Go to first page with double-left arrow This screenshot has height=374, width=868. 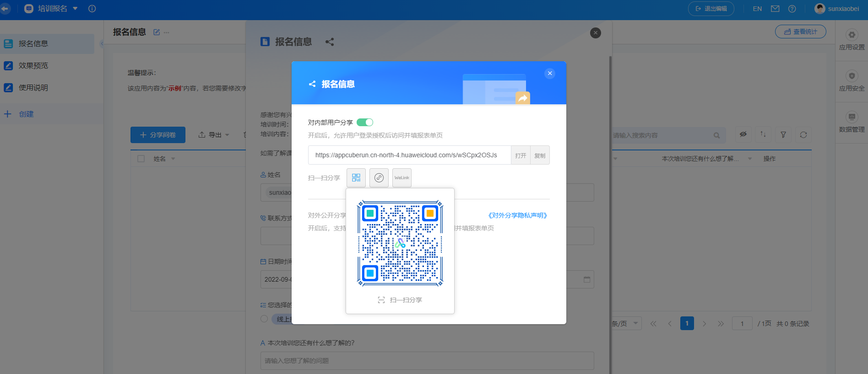pyautogui.click(x=653, y=324)
